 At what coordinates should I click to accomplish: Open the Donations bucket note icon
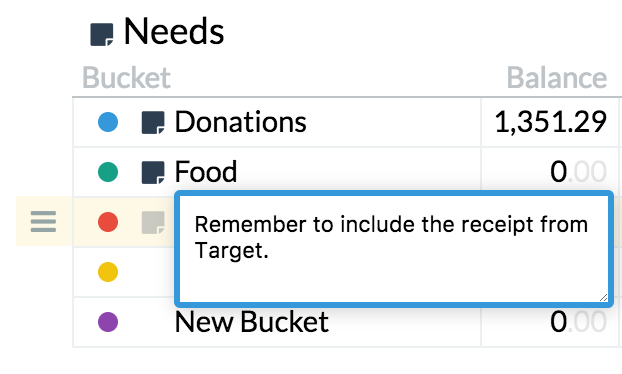153,122
